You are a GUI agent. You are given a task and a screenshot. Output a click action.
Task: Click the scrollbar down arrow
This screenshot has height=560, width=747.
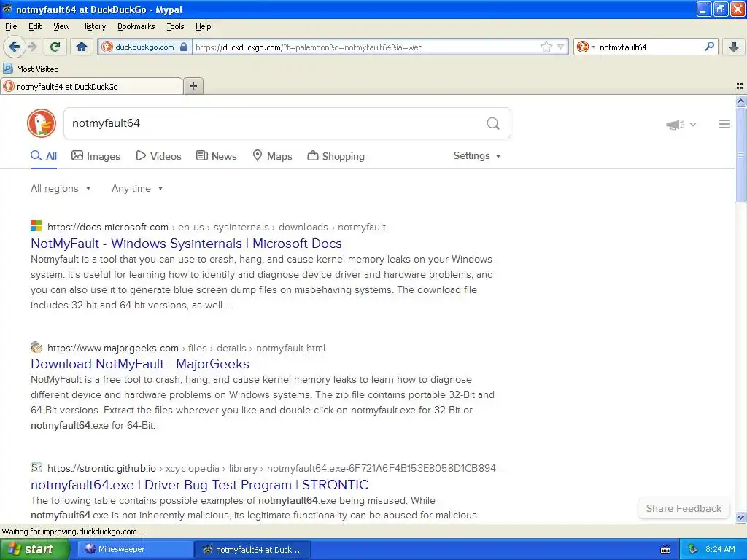click(740, 518)
